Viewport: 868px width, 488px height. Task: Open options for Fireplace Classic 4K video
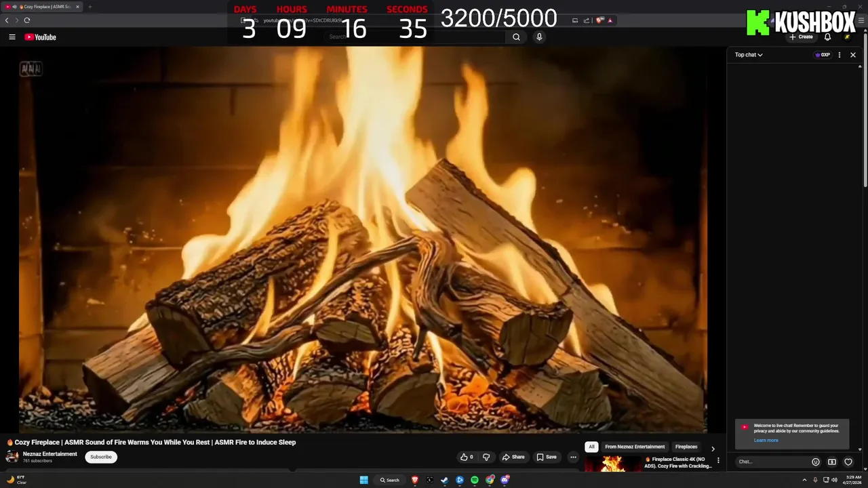[x=718, y=461]
